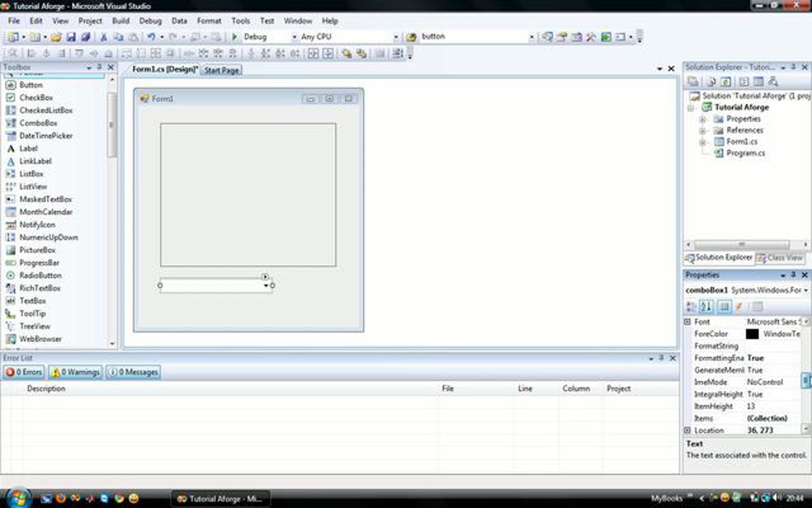Switch to the Start Page tab
The width and height of the screenshot is (812, 508).
coord(222,70)
